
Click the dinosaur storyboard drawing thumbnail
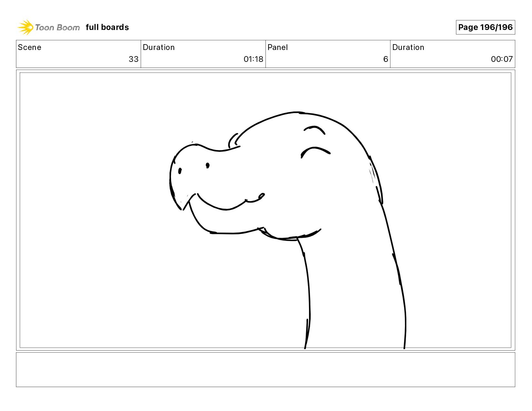pyautogui.click(x=265, y=210)
